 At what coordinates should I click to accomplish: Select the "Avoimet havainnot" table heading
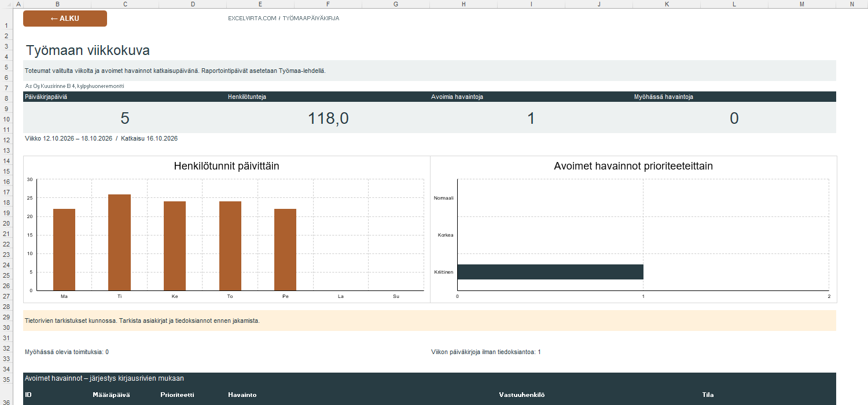coord(104,378)
